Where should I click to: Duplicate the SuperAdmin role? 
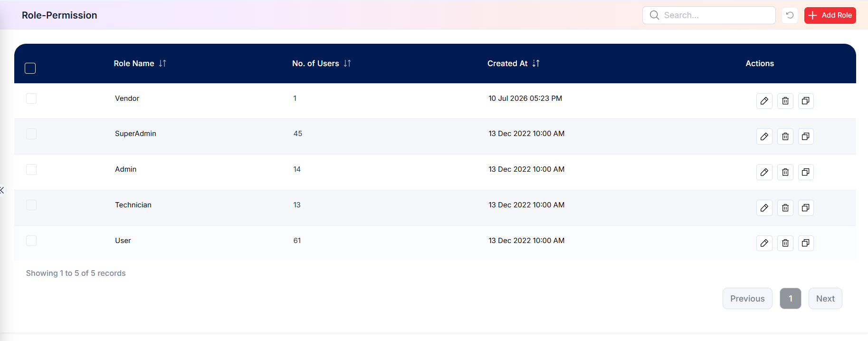pyautogui.click(x=806, y=136)
